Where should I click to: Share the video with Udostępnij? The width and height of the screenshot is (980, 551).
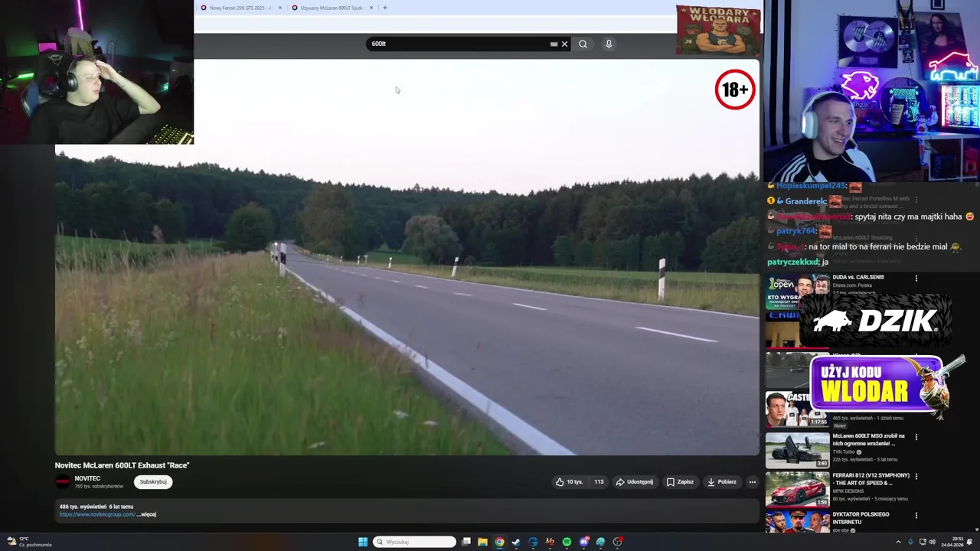[x=635, y=482]
